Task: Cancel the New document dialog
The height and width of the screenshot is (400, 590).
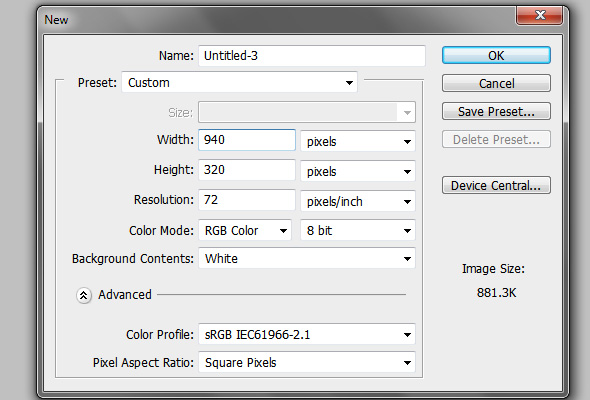Action: click(x=496, y=83)
